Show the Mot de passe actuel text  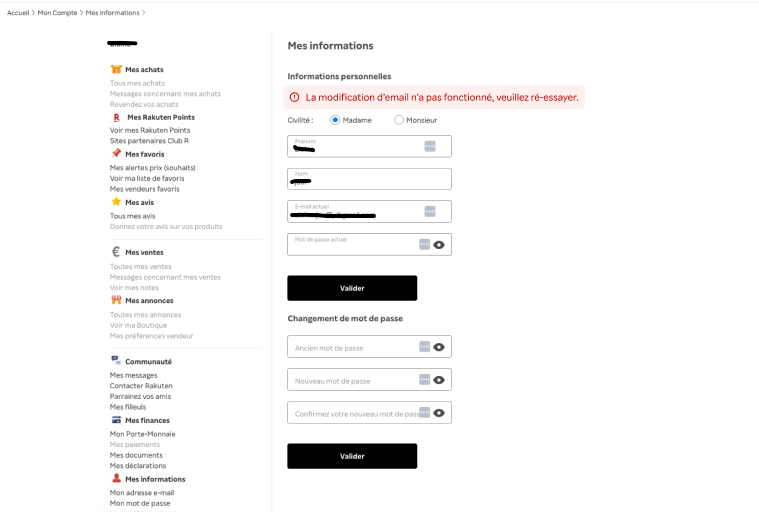click(x=439, y=244)
